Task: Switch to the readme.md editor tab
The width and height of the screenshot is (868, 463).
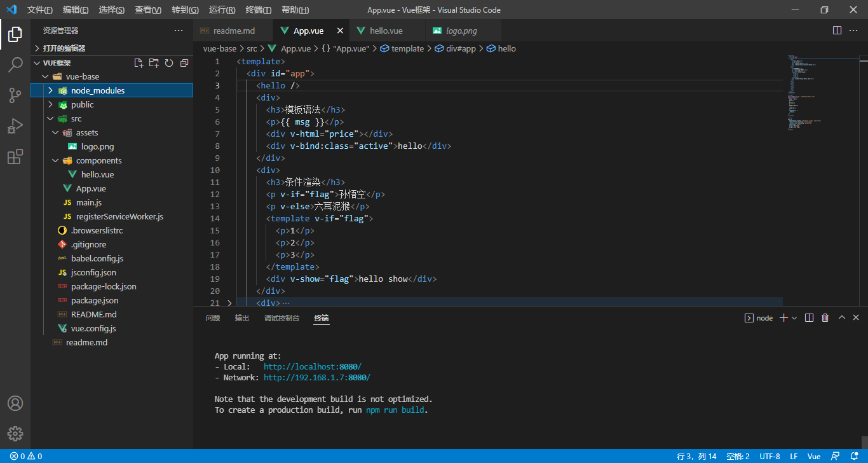Action: 233,31
